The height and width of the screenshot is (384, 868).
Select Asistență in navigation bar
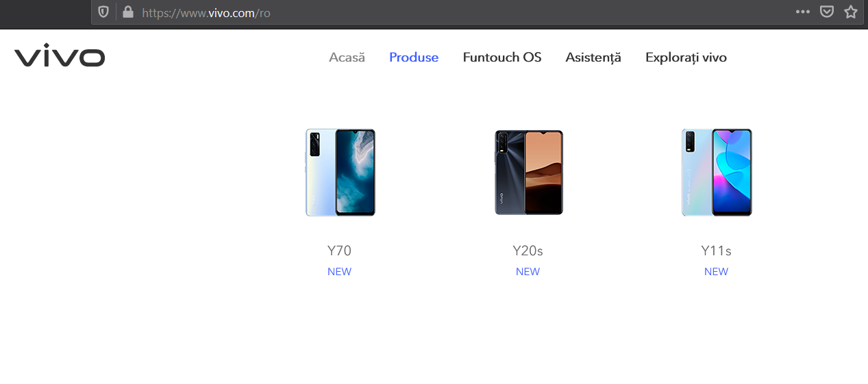[x=593, y=57]
